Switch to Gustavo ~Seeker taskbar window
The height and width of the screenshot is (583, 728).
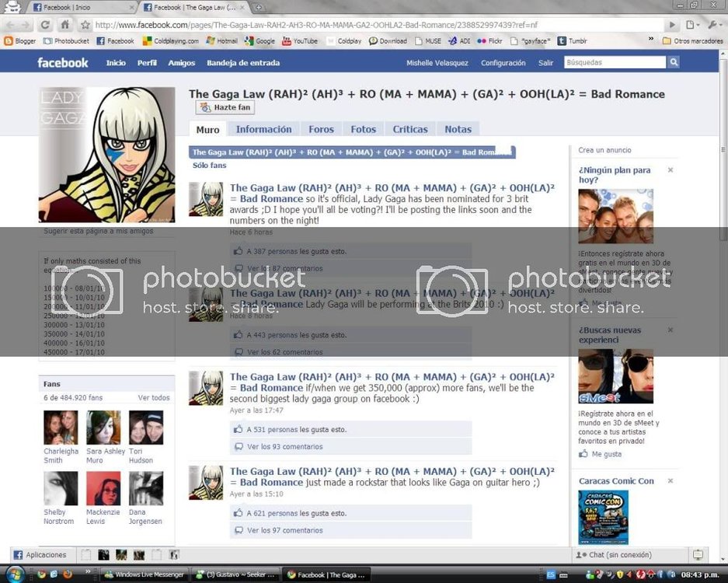[236, 574]
